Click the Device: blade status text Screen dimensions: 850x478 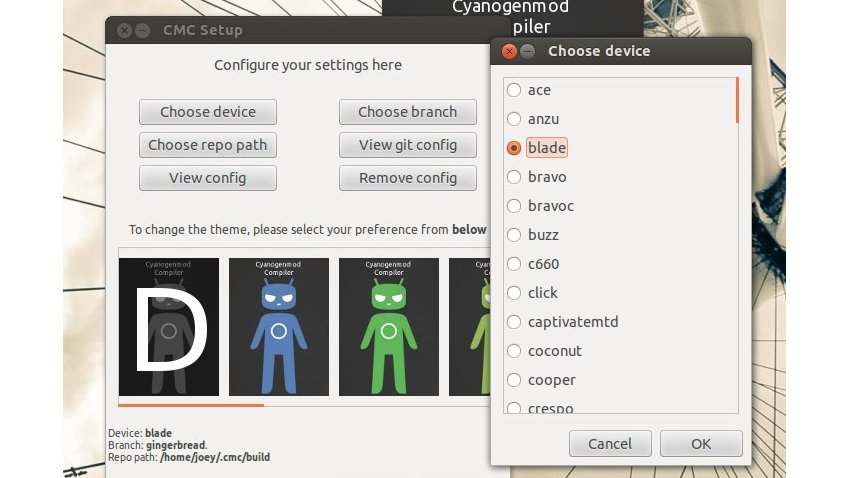point(140,433)
